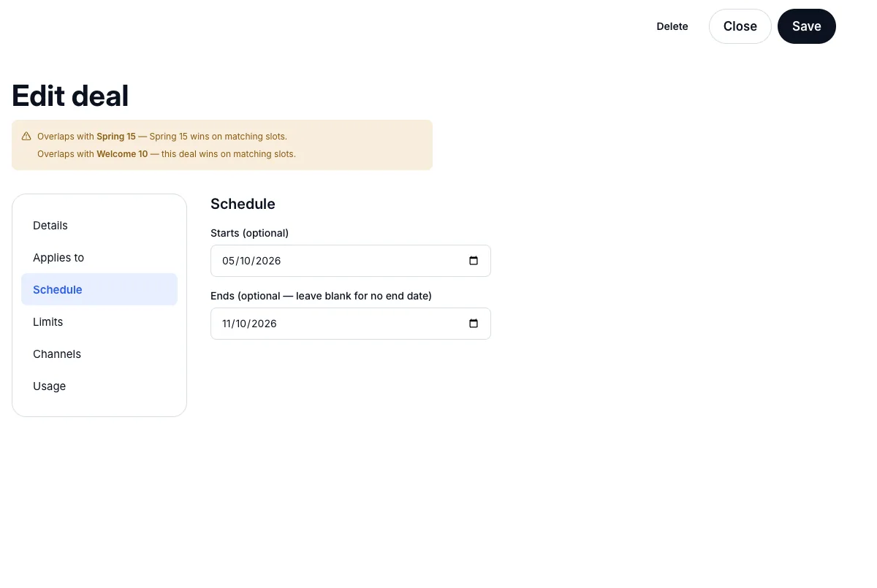Image resolution: width=877 pixels, height=588 pixels.
Task: Go to the Details section
Action: coord(99,226)
